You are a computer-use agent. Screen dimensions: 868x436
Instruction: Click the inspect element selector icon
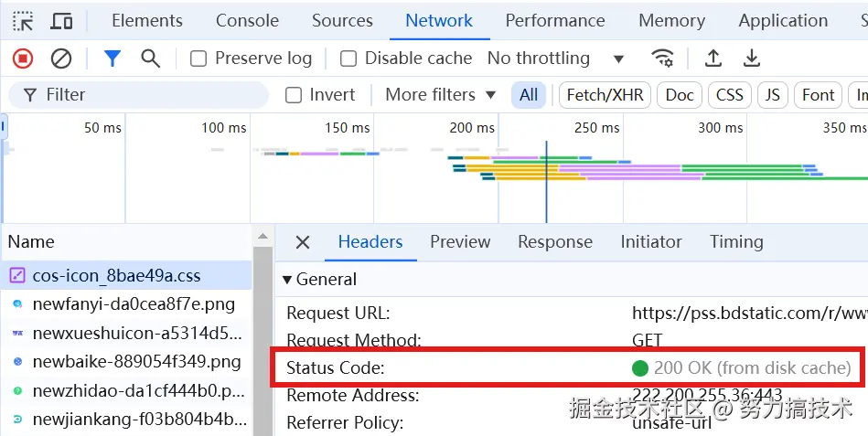pyautogui.click(x=23, y=20)
